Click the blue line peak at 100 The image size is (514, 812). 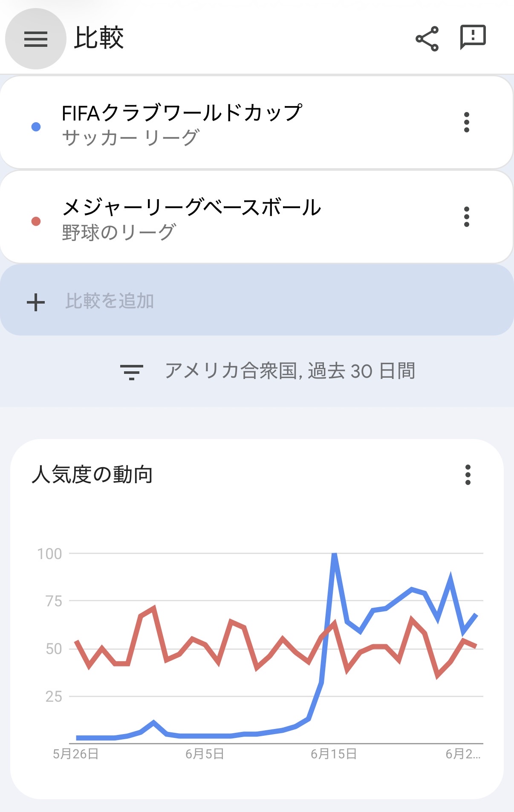pyautogui.click(x=335, y=554)
